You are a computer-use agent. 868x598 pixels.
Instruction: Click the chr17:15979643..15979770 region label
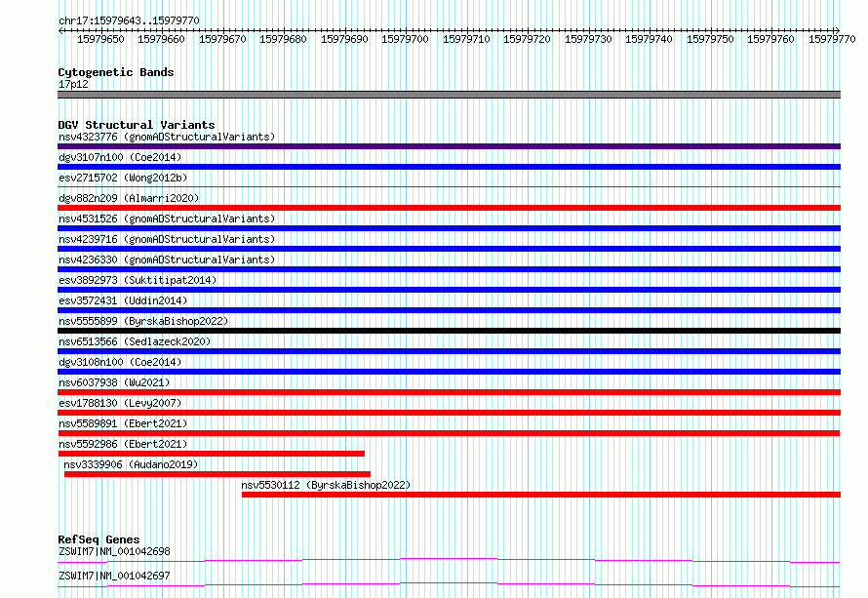click(x=129, y=20)
